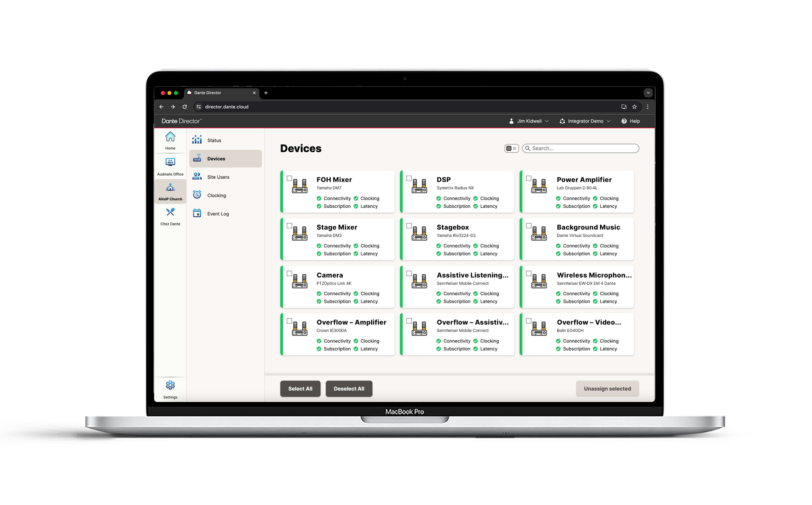Check the Camera checkbox
This screenshot has height=505, width=812.
(x=289, y=273)
